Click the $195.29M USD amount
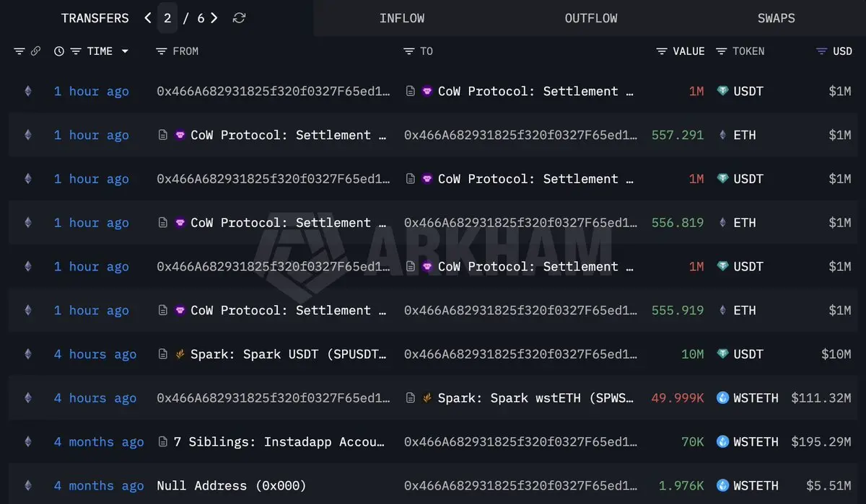The width and height of the screenshot is (866, 504). (821, 442)
